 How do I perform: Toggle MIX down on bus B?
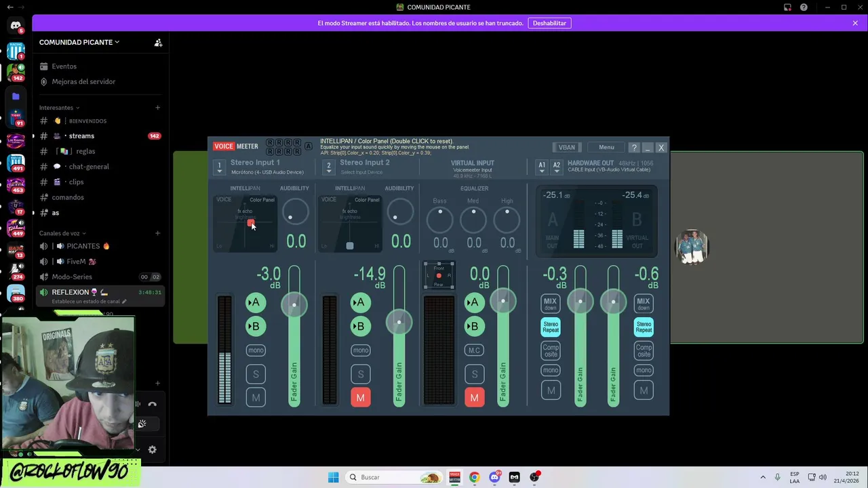pyautogui.click(x=644, y=304)
